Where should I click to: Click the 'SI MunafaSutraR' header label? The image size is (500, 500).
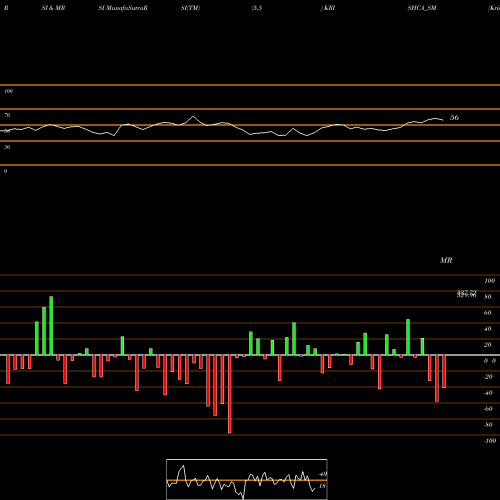tap(123, 8)
